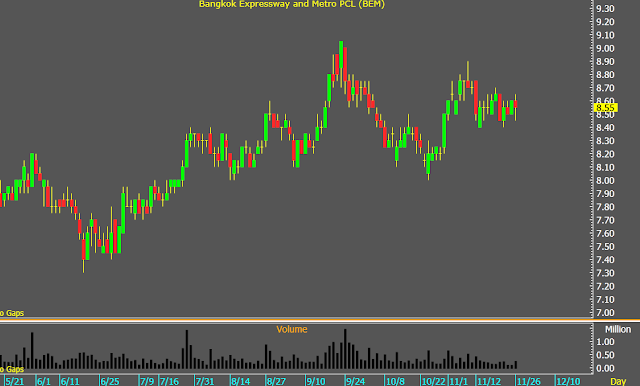
Task: Select the 7/16 date marker
Action: 169,382
